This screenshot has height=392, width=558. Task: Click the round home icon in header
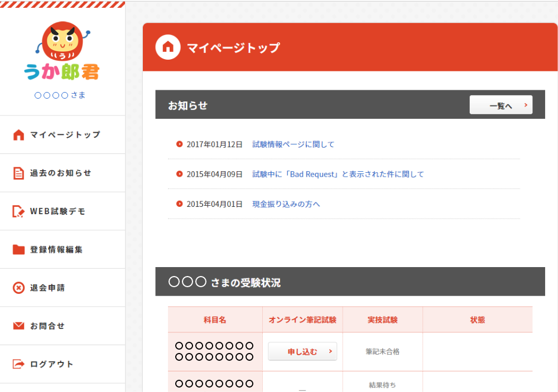tap(168, 47)
